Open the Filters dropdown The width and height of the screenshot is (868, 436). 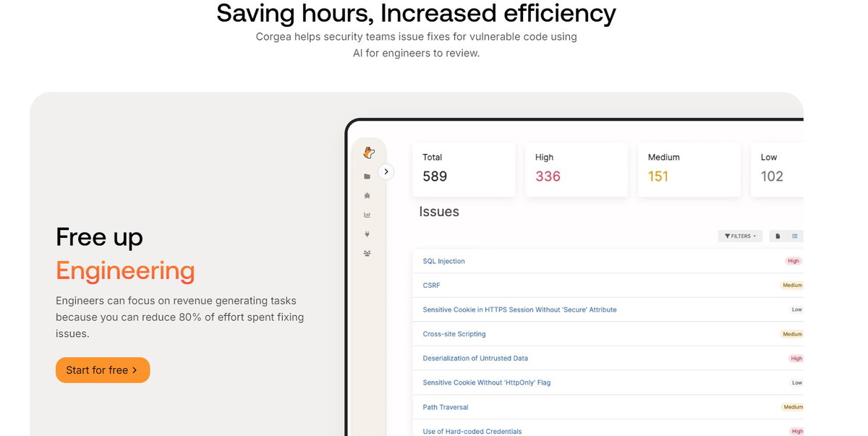[x=740, y=236]
